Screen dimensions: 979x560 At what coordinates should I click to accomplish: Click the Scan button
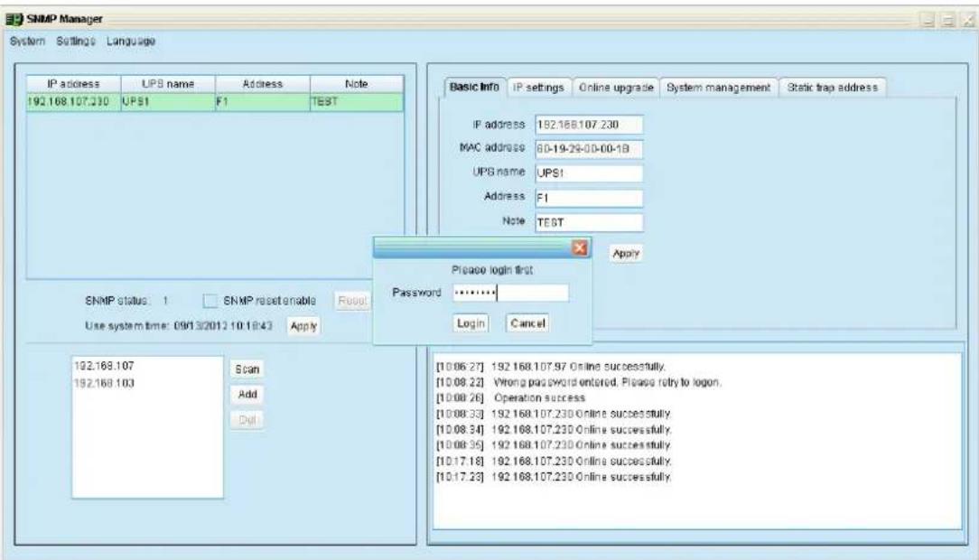point(247,369)
